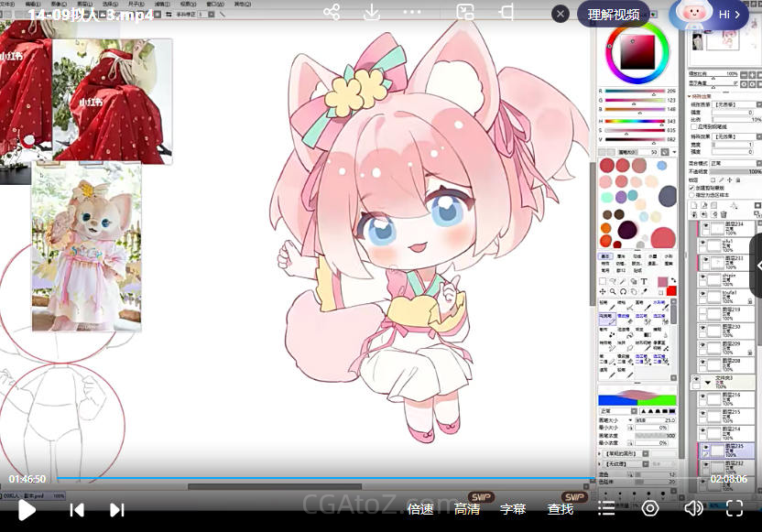Adjust volume with the speaker icon

tap(693, 508)
